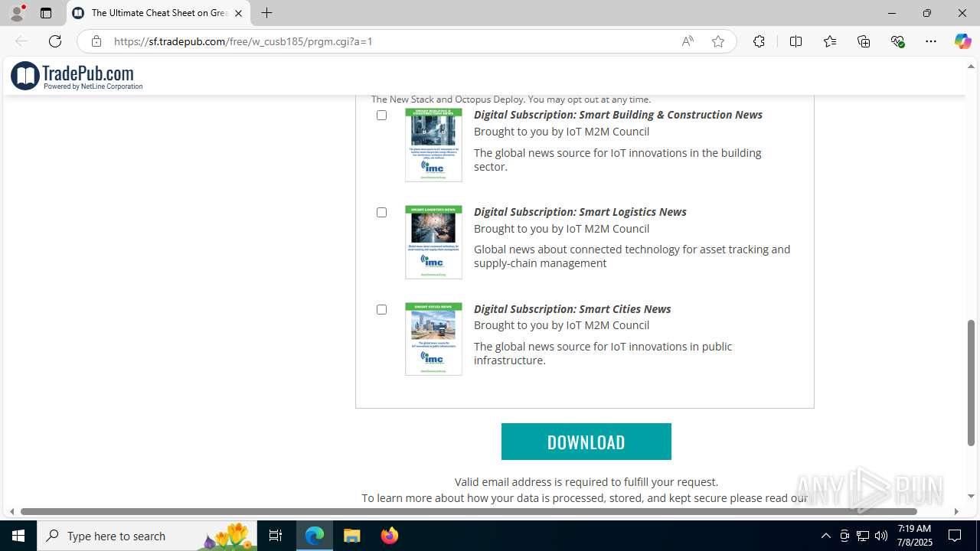Click Smart Cities News cover image
Screen dimensions: 980x551
click(433, 339)
